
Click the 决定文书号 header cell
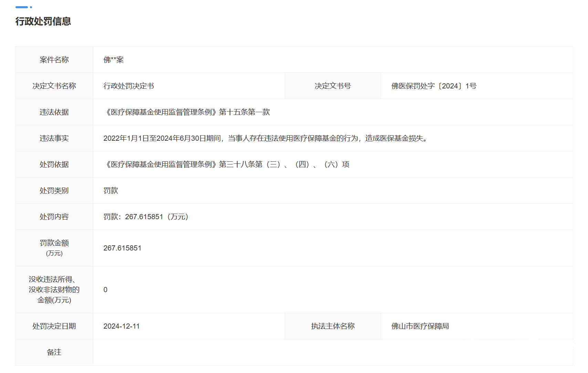(x=333, y=86)
